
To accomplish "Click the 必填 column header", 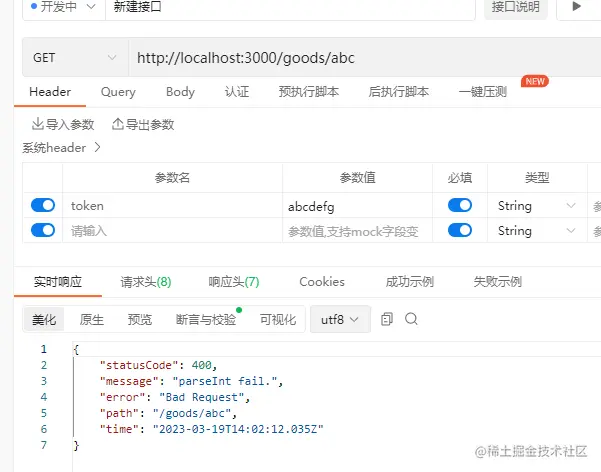I will point(460,178).
